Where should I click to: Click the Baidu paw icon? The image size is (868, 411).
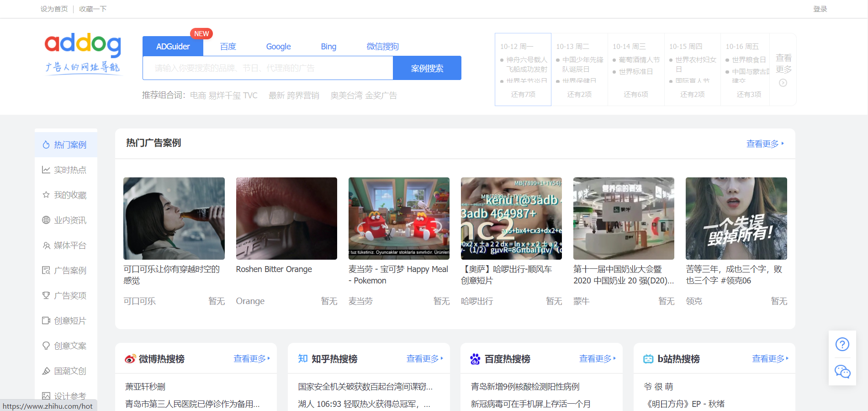click(475, 359)
